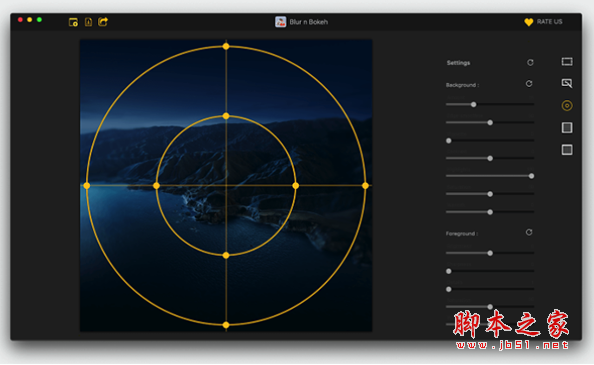Open the RATE US link
The image size is (594, 365).
point(549,22)
